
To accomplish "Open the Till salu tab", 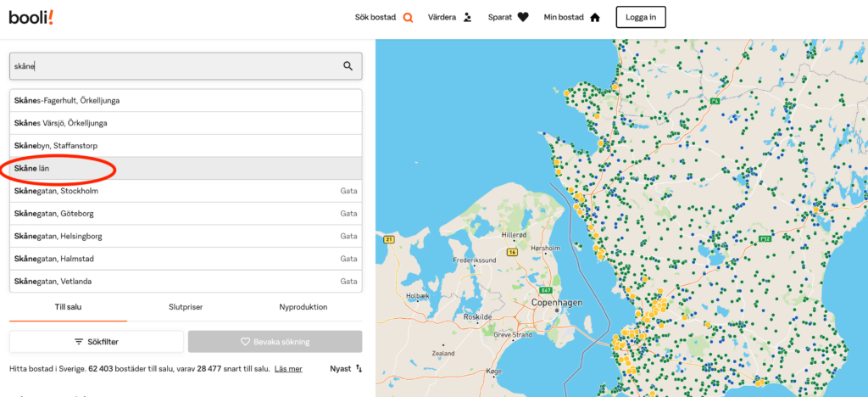I will (68, 307).
